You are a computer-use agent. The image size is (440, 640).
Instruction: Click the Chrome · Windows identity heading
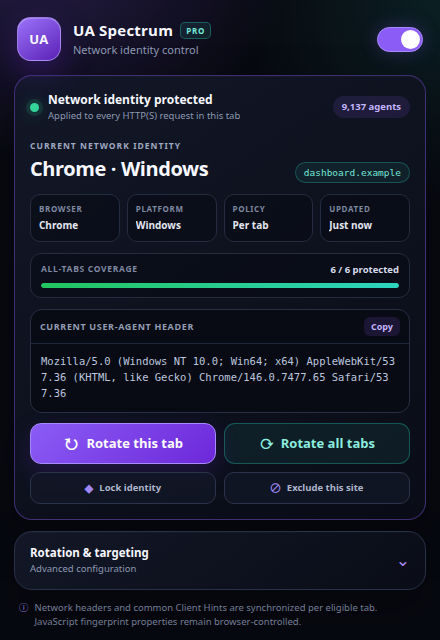119,169
